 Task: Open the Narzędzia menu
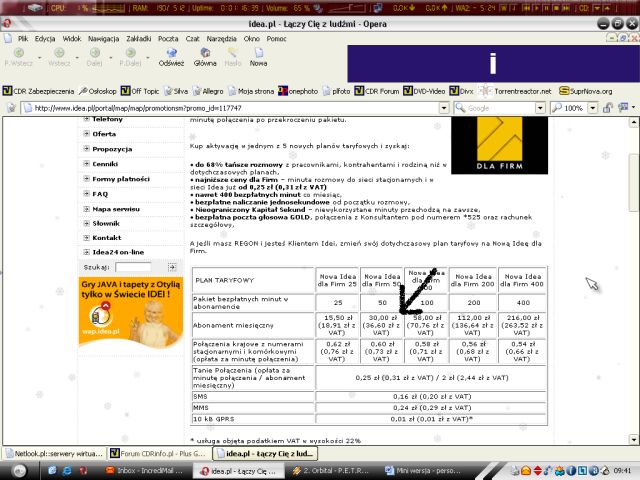[x=221, y=39]
